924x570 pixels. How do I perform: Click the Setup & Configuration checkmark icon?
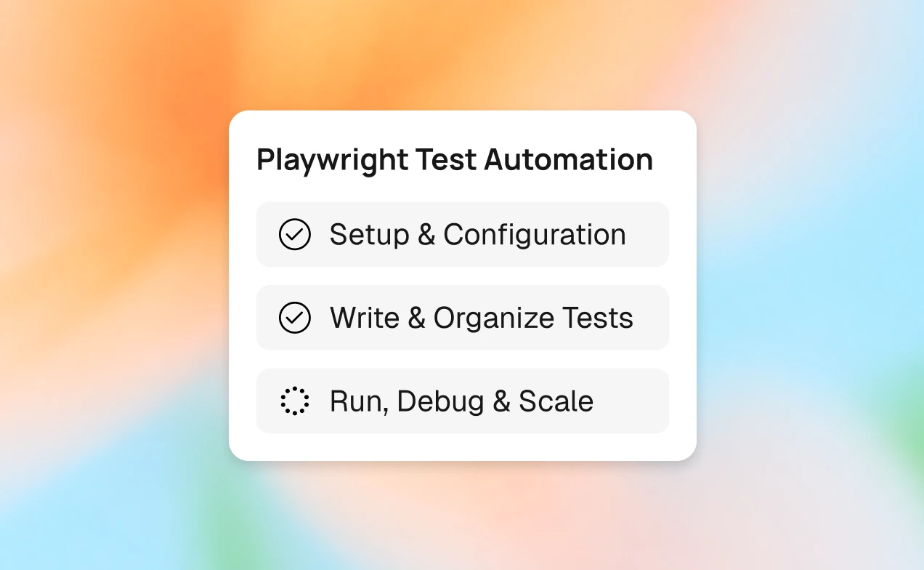(x=295, y=235)
